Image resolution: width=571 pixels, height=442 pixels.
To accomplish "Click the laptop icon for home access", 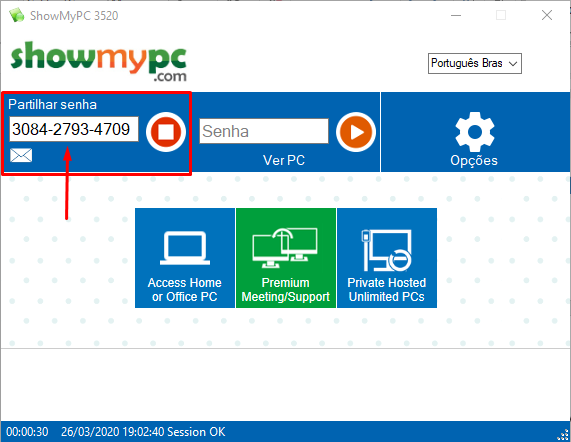I will pos(185,248).
